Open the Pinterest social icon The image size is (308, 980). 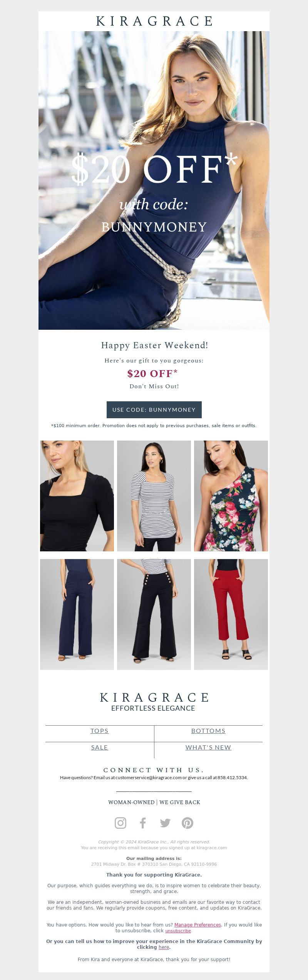(187, 823)
